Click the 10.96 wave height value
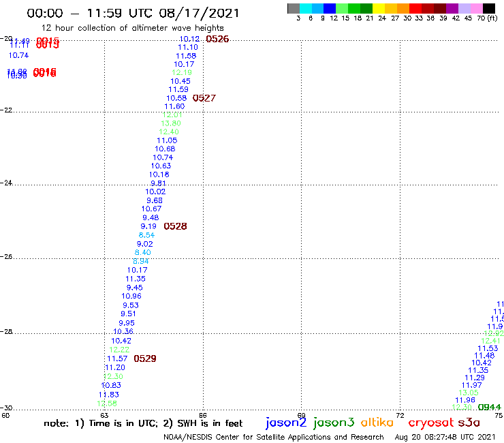This screenshot has height=443, width=504. (131, 296)
